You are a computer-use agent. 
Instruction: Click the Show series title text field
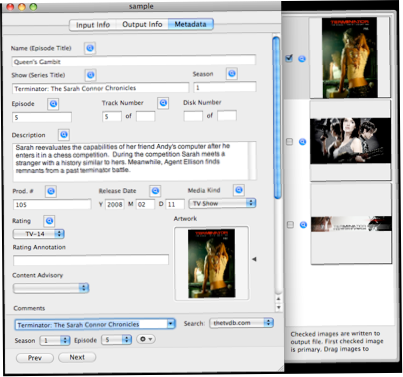(101, 88)
